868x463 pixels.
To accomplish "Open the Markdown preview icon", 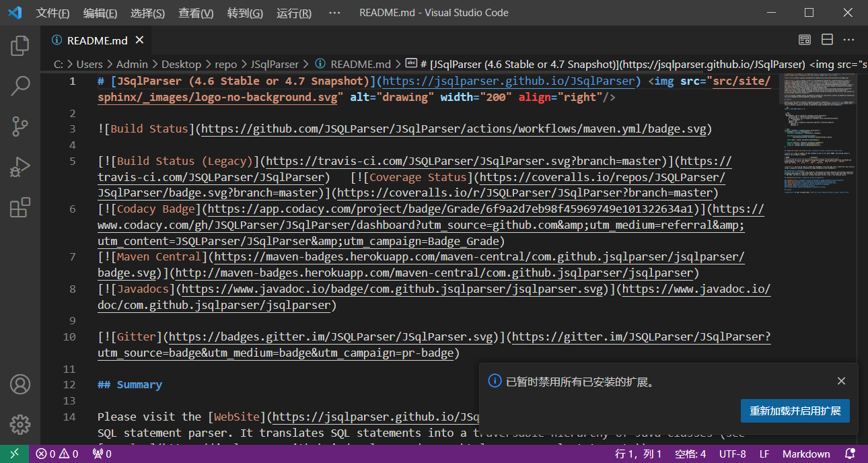I will click(804, 40).
